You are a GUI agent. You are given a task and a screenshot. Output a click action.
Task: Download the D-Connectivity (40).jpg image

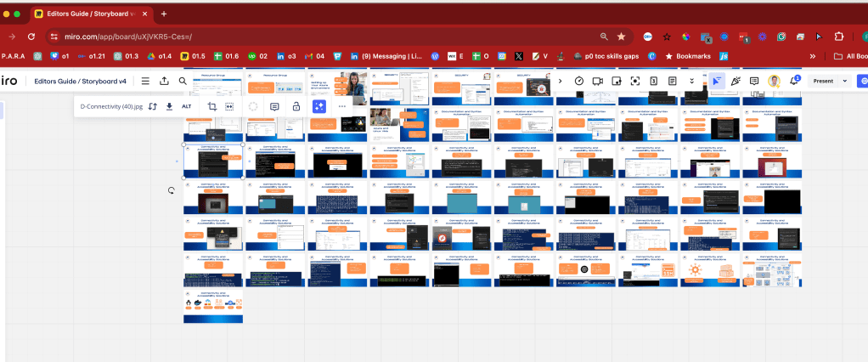pyautogui.click(x=169, y=106)
